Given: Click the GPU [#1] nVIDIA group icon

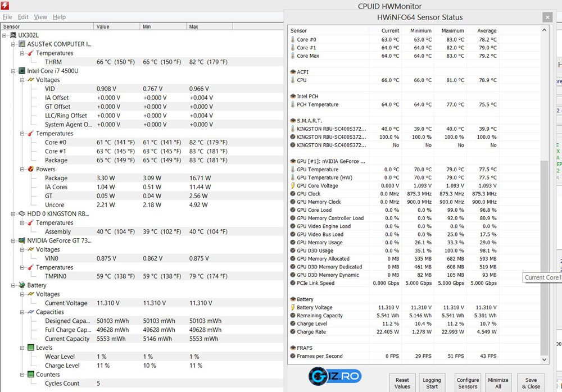Looking at the screenshot, I should coord(293,161).
